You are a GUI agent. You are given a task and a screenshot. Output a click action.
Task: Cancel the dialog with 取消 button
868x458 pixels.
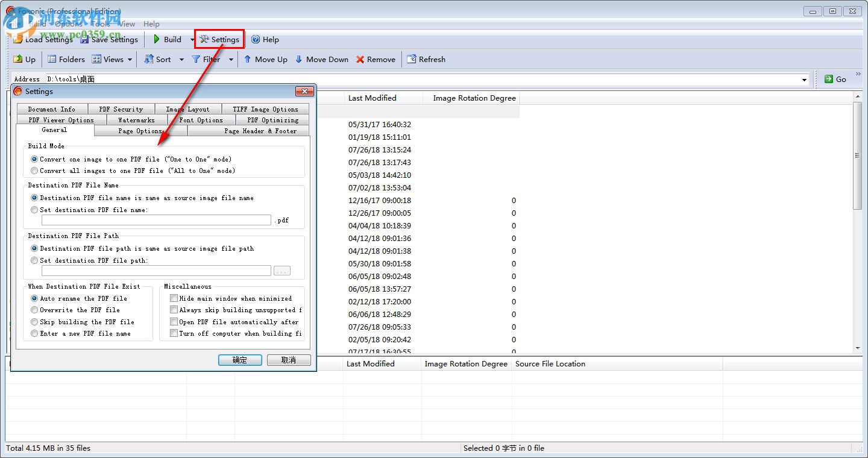289,360
